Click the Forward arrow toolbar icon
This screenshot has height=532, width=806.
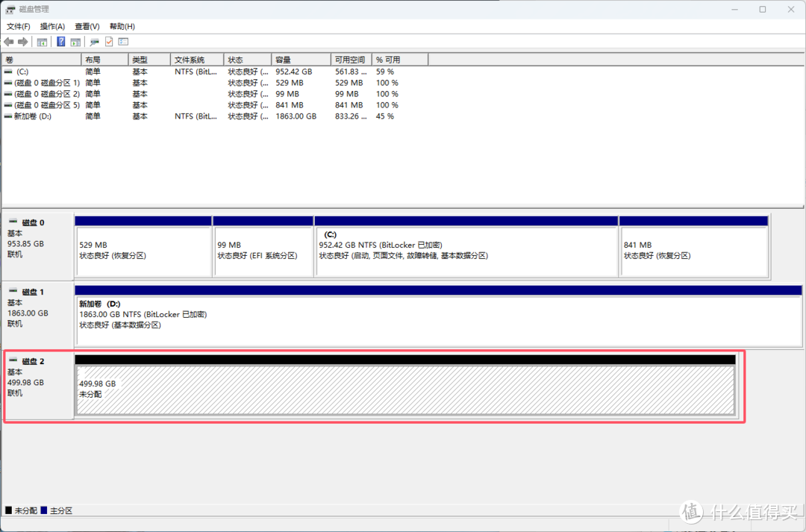23,42
